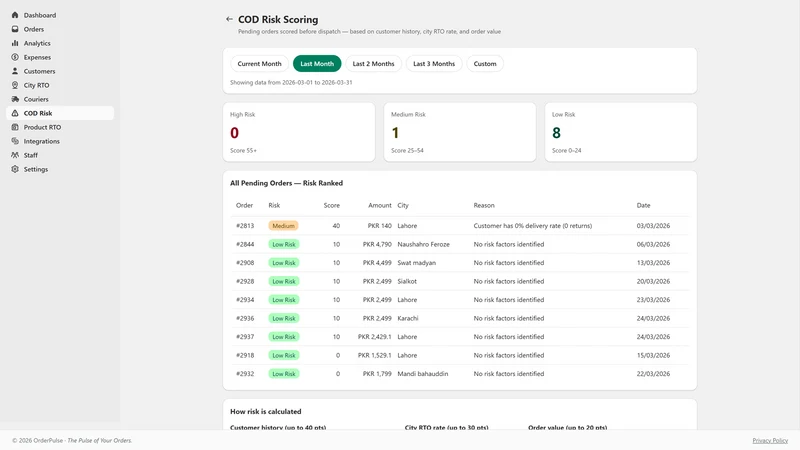Image resolution: width=800 pixels, height=450 pixels.
Task: Click the Integrations icon
Action: (x=15, y=141)
